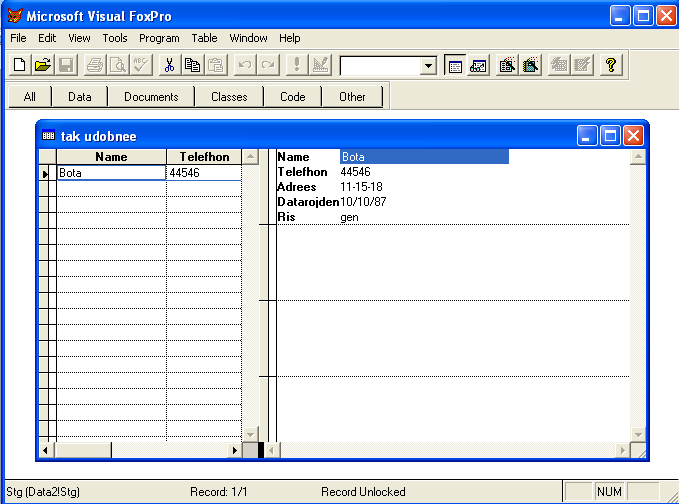Click the highlighted Bota Name field in right pane
The height and width of the screenshot is (504, 679).
[x=424, y=156]
